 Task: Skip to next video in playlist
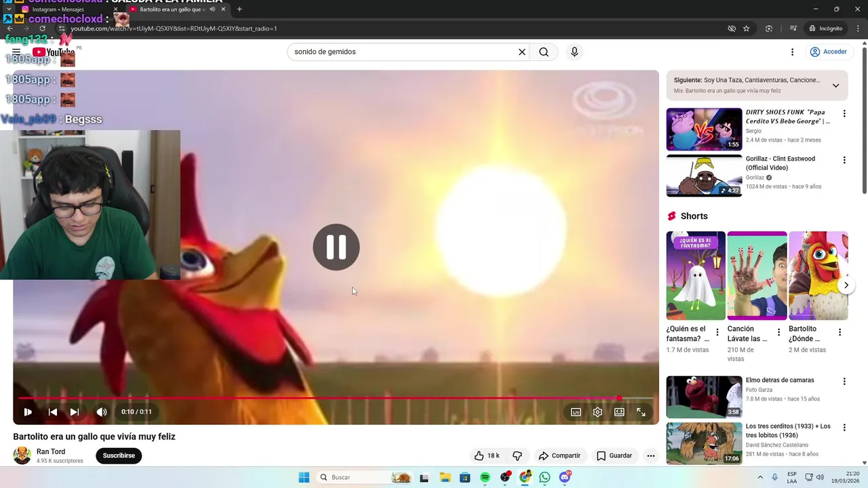pos(75,412)
